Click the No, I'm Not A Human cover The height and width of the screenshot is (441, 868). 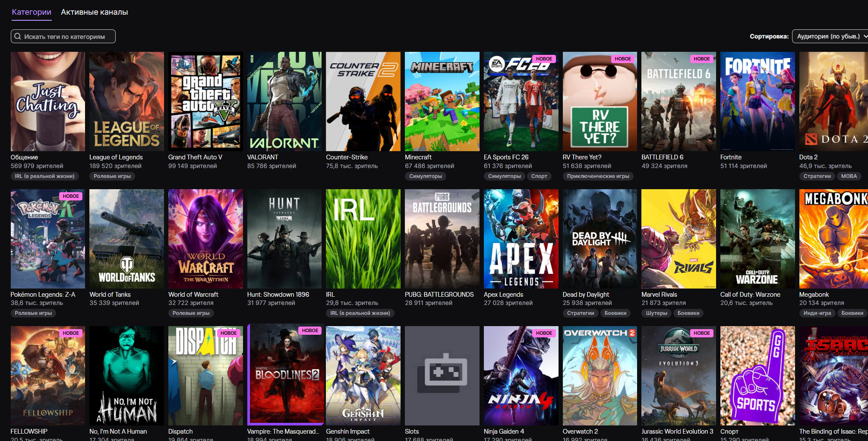click(126, 376)
